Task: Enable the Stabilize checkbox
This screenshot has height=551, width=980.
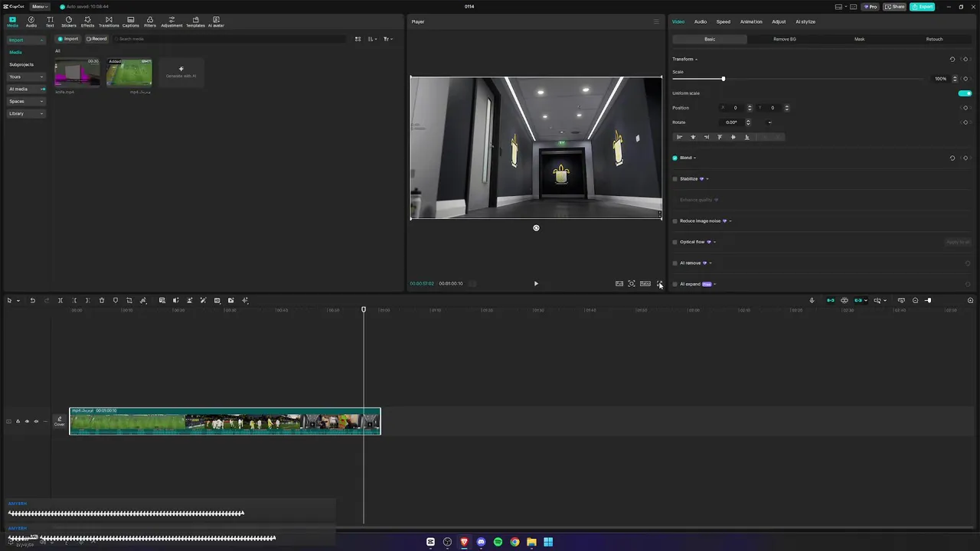Action: 675,179
